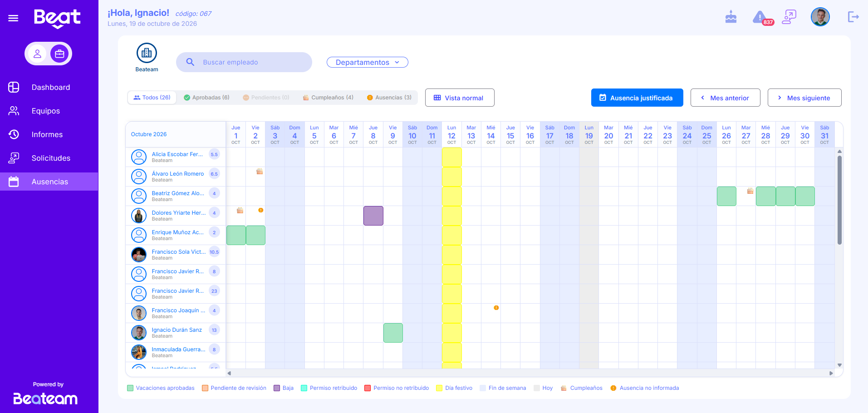The width and height of the screenshot is (868, 413).
Task: Click the Lun 19 Oct date header
Action: point(589,135)
